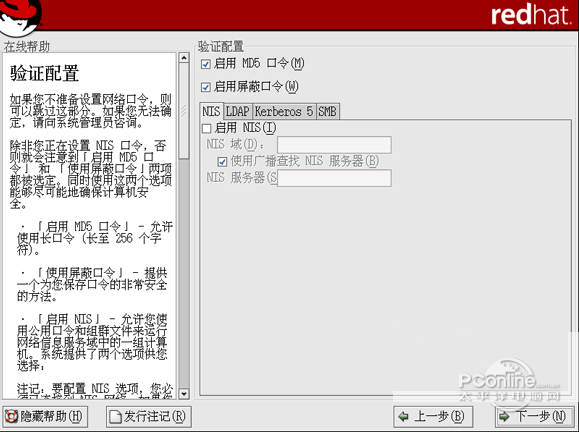The image size is (579, 432).
Task: Click the 验证配置 help heading
Action: (44, 73)
